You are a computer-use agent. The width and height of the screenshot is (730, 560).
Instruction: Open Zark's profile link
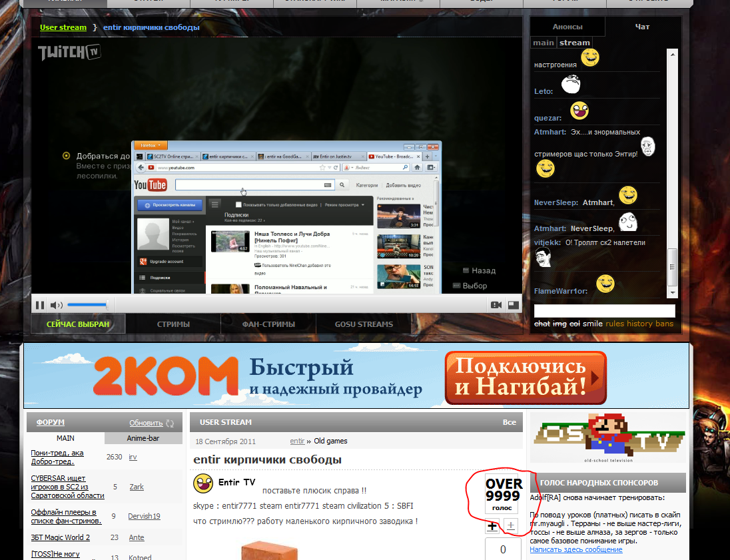pyautogui.click(x=137, y=487)
